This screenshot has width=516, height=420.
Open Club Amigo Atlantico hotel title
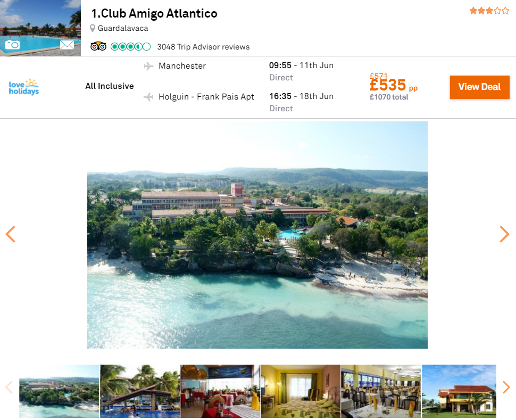154,13
